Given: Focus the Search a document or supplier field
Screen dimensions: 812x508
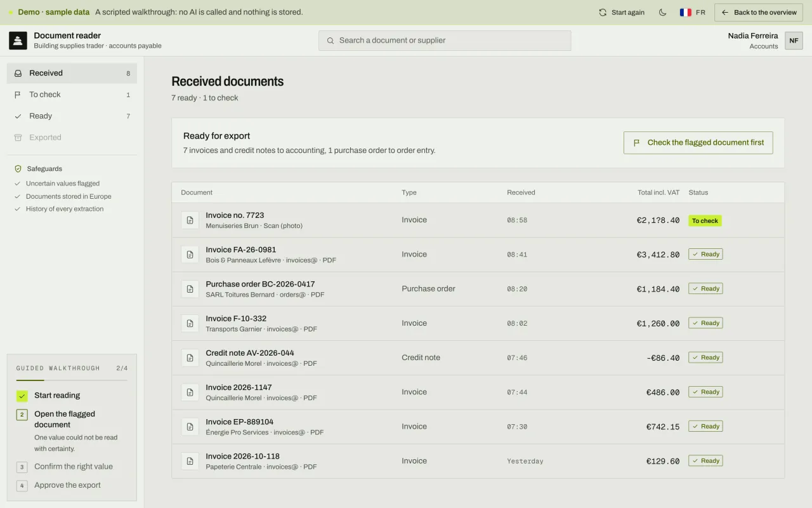Looking at the screenshot, I should click(x=445, y=41).
